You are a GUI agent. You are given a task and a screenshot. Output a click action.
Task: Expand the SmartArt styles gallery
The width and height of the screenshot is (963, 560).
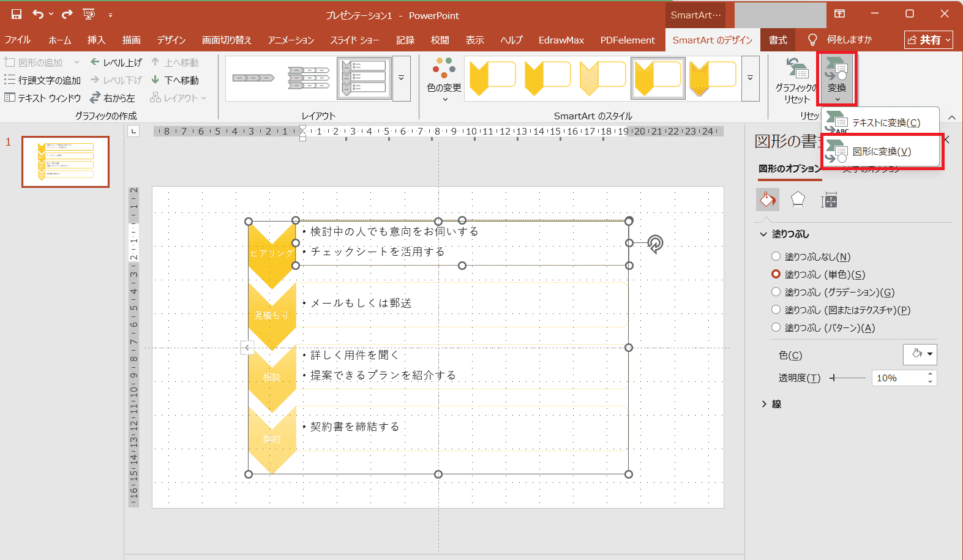click(x=750, y=78)
